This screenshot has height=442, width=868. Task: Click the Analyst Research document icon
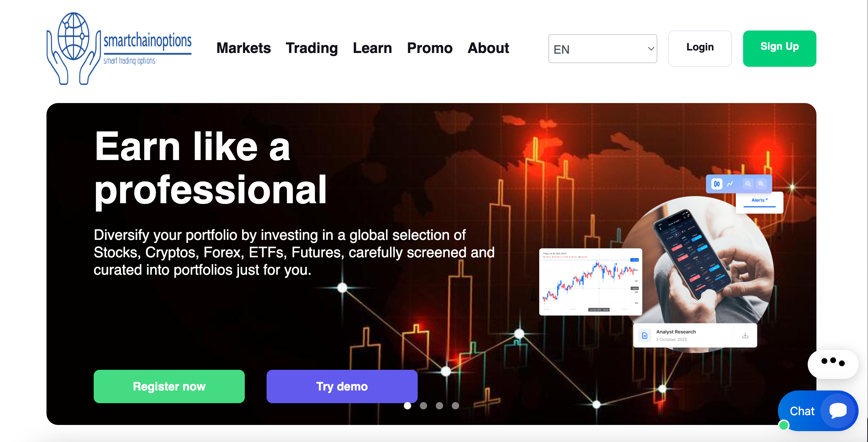coord(645,336)
